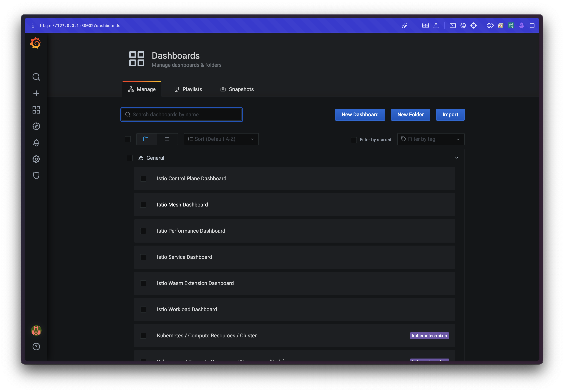Click the green extension icon in browser toolbar
Image resolution: width=564 pixels, height=392 pixels.
(x=511, y=25)
